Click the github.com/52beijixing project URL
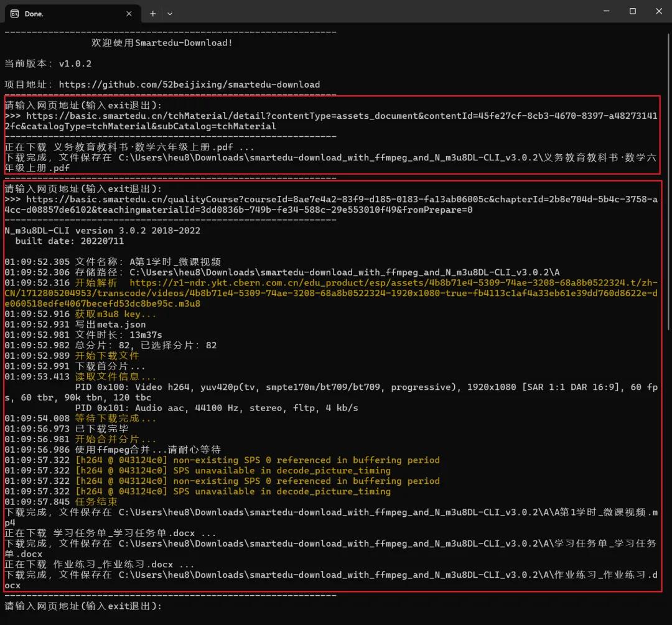 (x=189, y=85)
